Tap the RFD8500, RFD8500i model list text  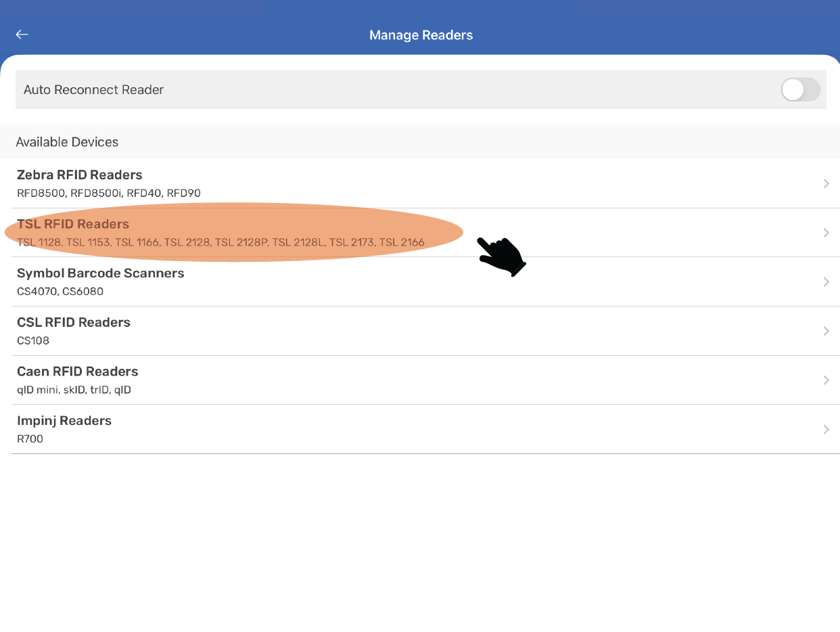pos(108,194)
